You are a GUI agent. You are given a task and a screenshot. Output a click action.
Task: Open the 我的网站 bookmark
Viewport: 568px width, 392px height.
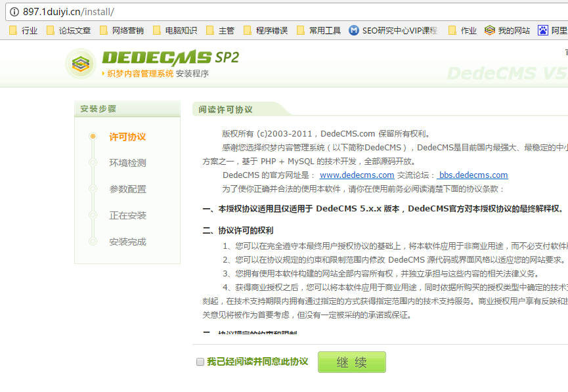tap(507, 30)
